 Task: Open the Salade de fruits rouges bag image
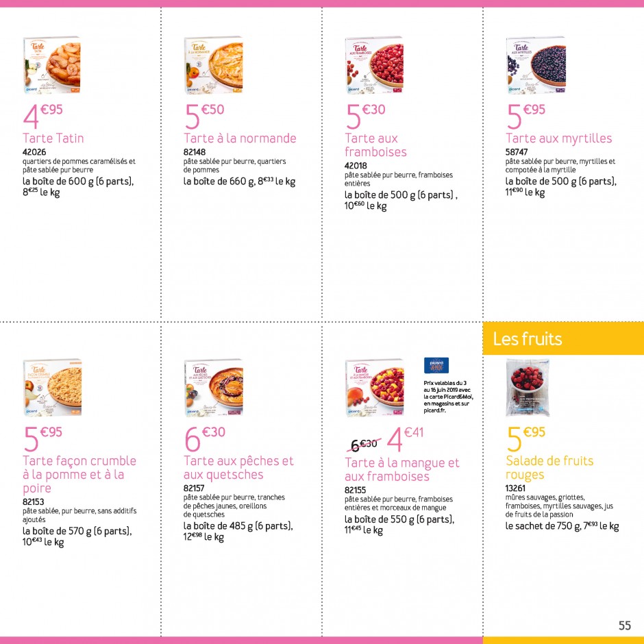point(528,388)
